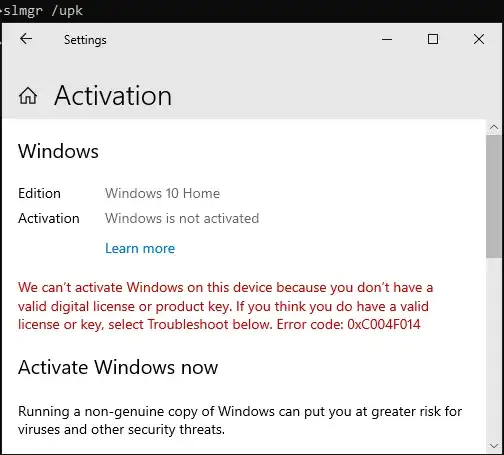This screenshot has height=455, width=504.
Task: Click the vertical scrollbar thumb
Action: point(494,196)
